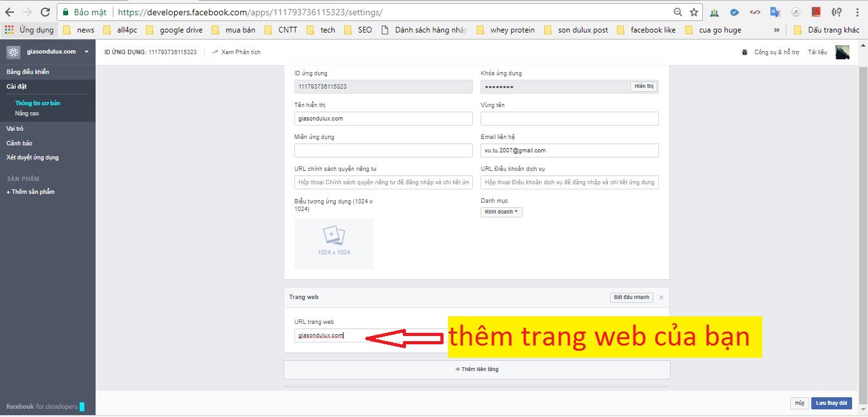Click Hủy to cancel changes
The image size is (868, 417).
pos(799,403)
